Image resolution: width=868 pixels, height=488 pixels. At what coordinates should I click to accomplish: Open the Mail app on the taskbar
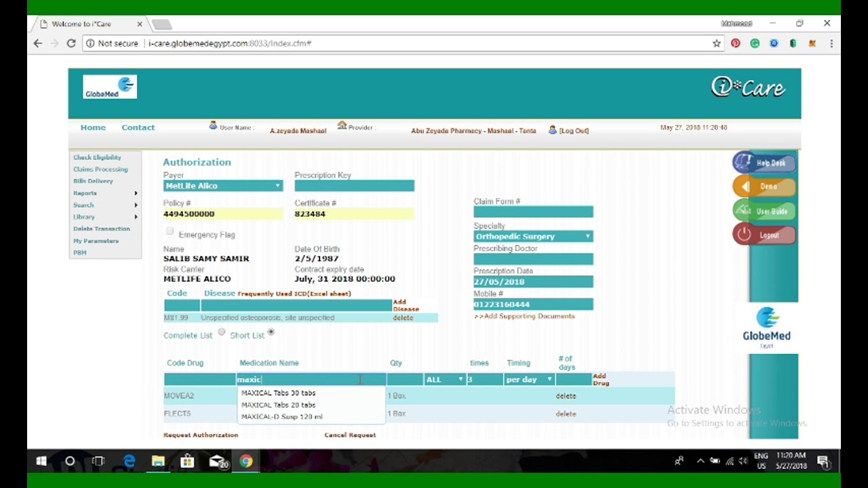217,462
